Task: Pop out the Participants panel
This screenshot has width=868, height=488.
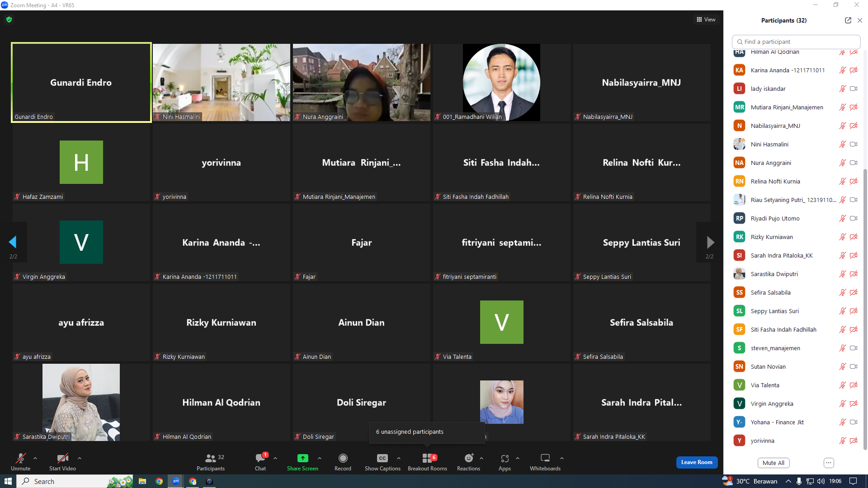Action: 848,20
